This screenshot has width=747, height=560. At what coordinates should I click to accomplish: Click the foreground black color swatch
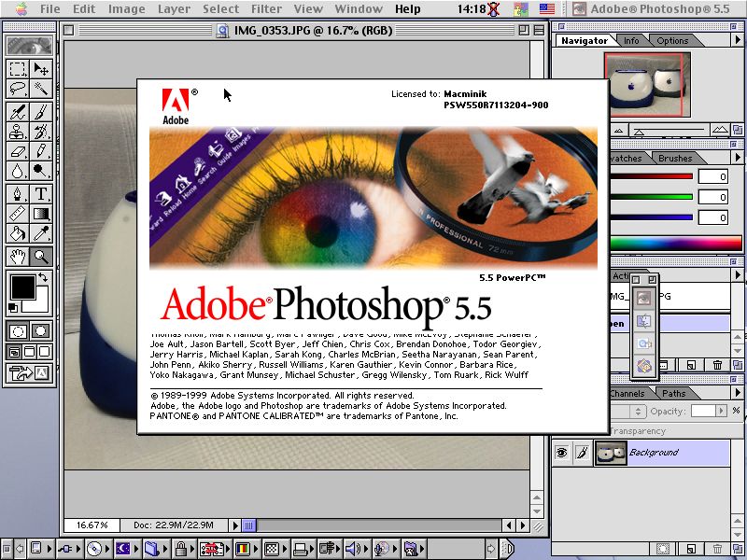pos(22,287)
